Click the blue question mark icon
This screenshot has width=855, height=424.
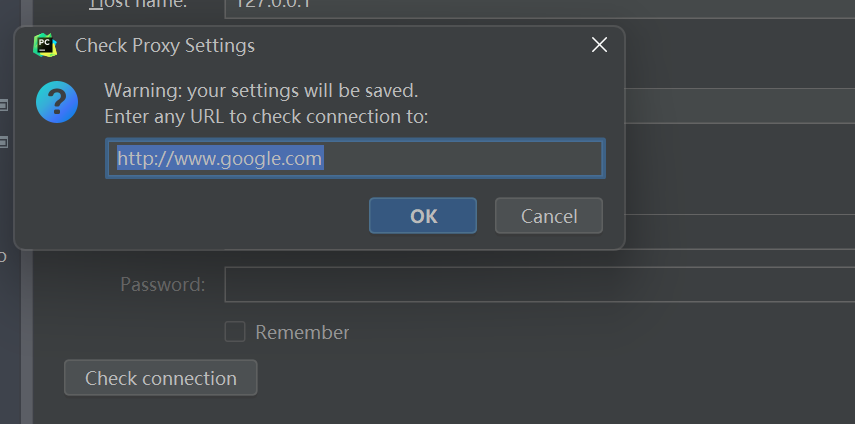[57, 102]
